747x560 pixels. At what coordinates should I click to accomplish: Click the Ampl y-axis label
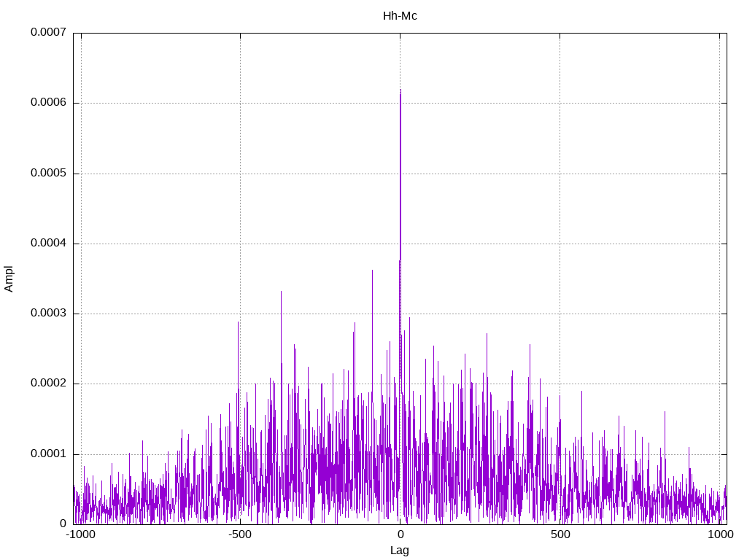[x=9, y=279]
